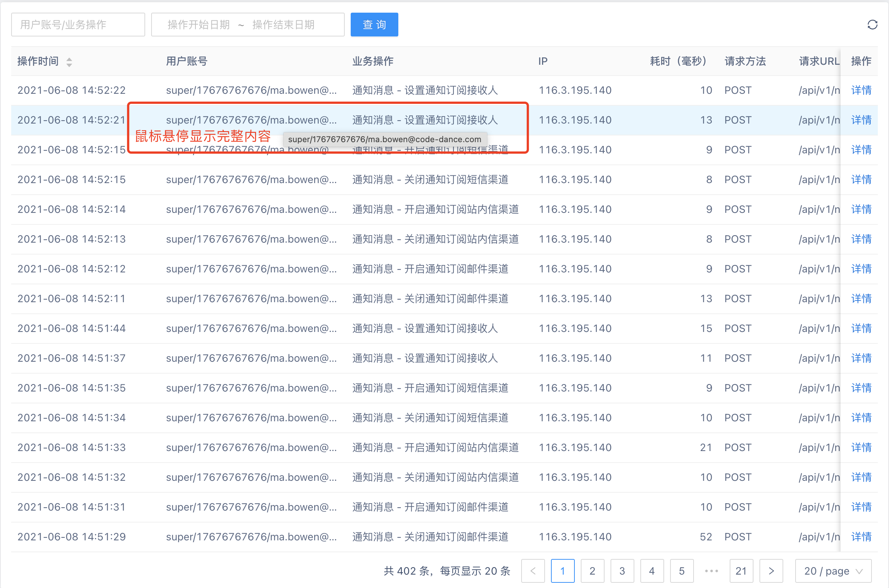Open 详情 for the 14:51:34 row
Viewport: 889px width, 588px height.
point(861,418)
